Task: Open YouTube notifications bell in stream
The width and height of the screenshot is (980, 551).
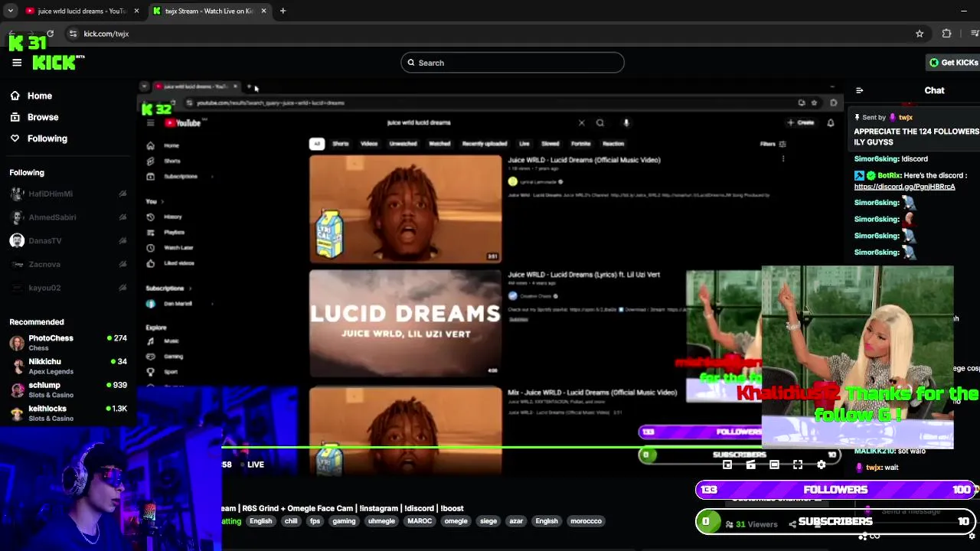Action: click(x=831, y=122)
